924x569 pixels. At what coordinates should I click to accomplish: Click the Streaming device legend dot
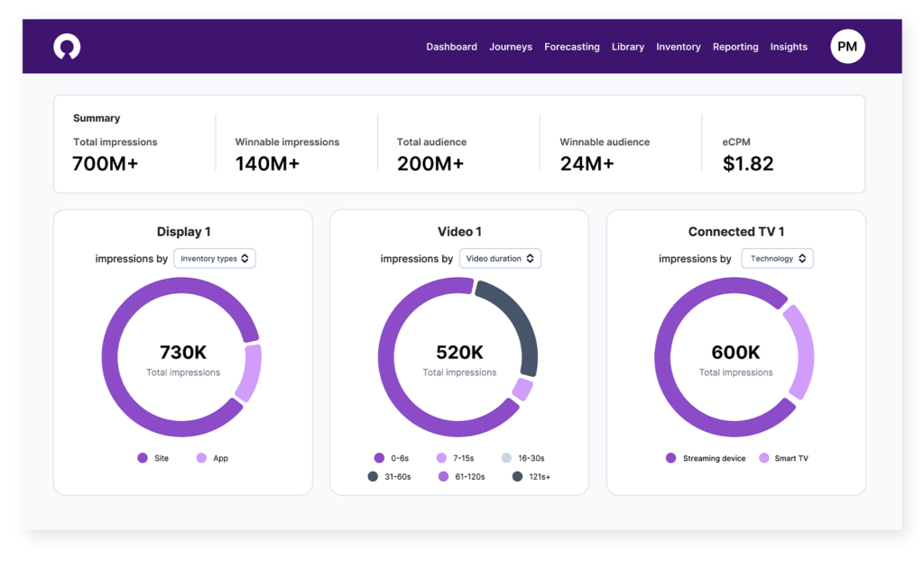670,458
